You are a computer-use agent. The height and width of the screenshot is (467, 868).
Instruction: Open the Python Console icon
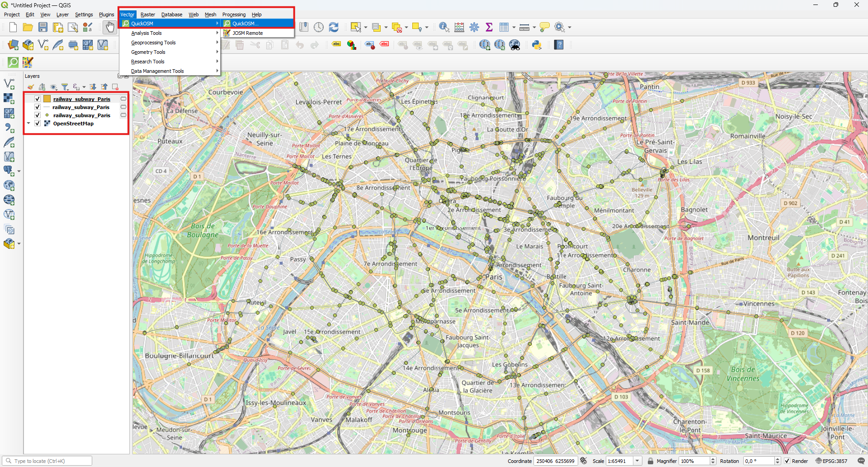coord(537,45)
